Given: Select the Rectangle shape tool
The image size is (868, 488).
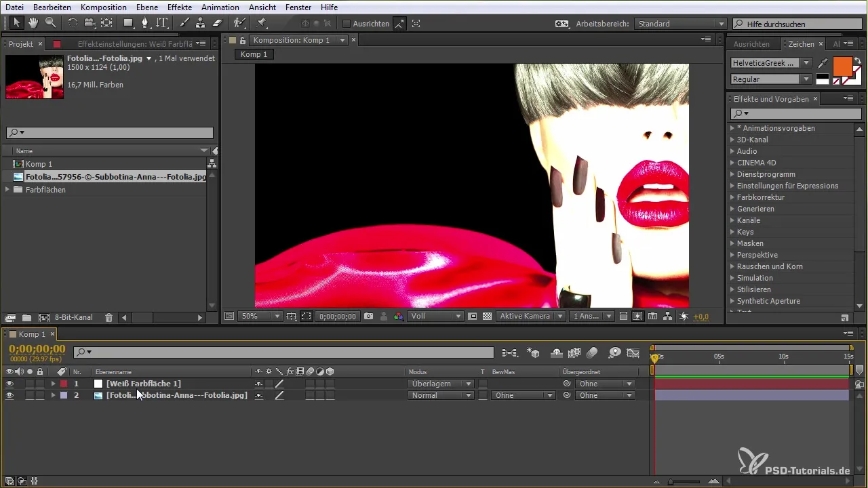Looking at the screenshot, I should 128,23.
